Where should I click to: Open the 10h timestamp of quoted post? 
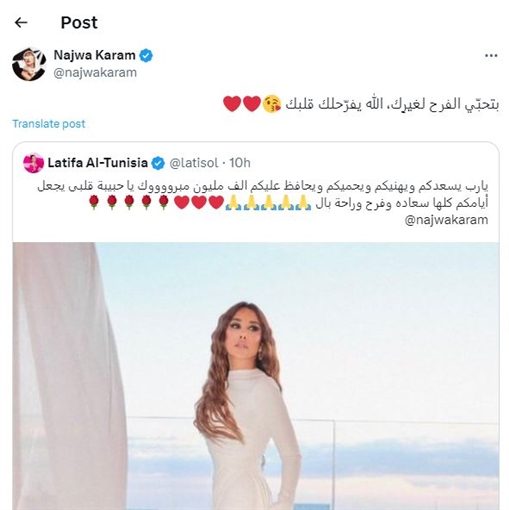[240, 163]
